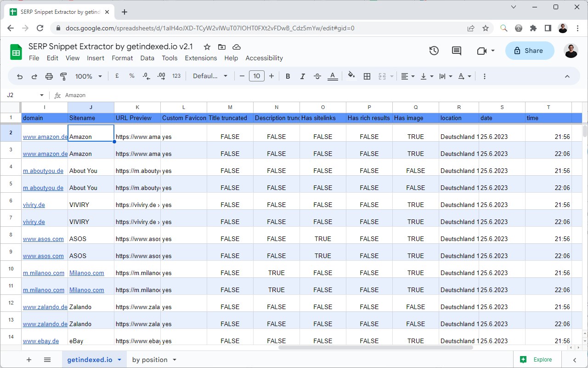Screen dimensions: 588x368
Task: Click the font size field
Action: pyautogui.click(x=257, y=76)
